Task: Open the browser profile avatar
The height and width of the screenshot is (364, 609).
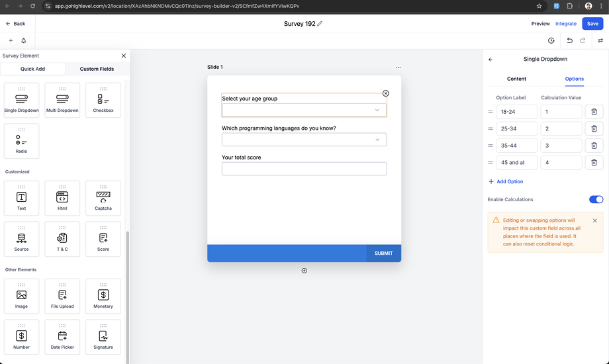Action: (x=588, y=6)
